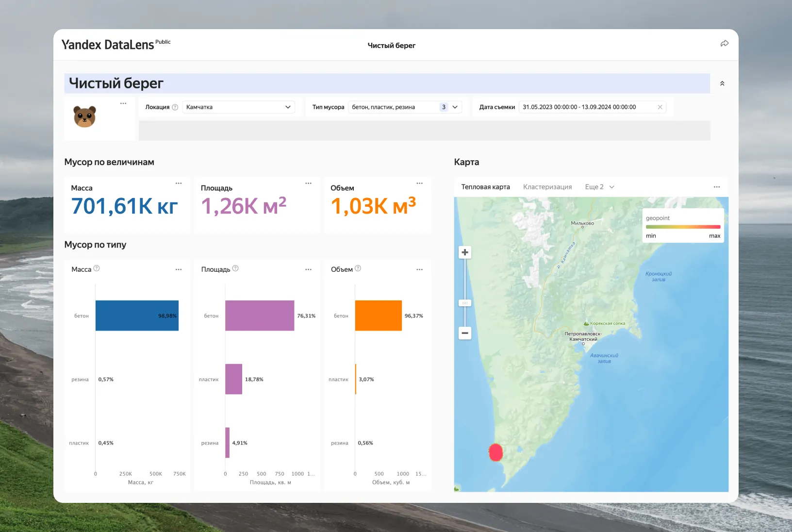This screenshot has width=792, height=532.
Task: Open options menu for Масса indicator card
Action: 179,183
